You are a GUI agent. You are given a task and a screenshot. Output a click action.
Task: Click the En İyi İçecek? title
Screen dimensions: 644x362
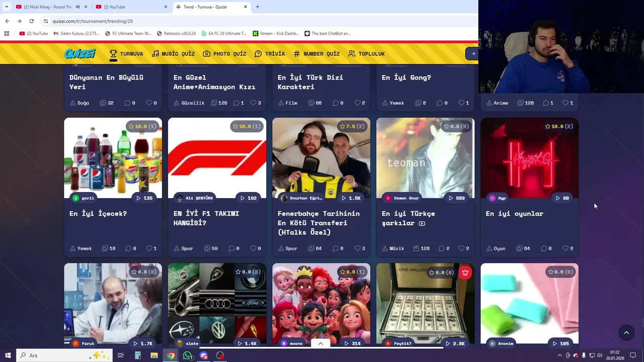point(98,214)
